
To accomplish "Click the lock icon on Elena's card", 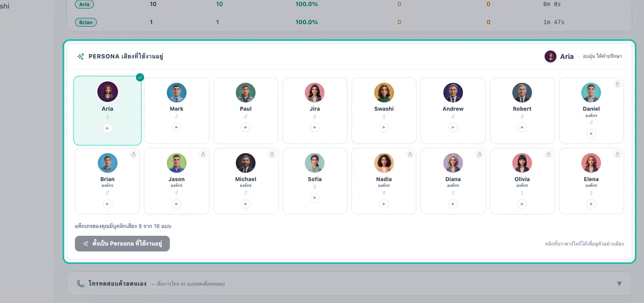I will [617, 154].
